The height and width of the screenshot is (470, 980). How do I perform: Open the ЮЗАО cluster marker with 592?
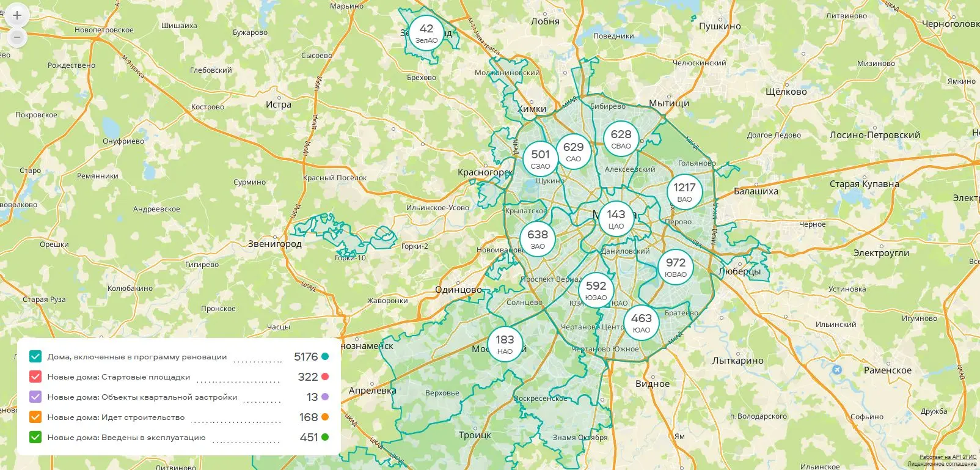[596, 290]
